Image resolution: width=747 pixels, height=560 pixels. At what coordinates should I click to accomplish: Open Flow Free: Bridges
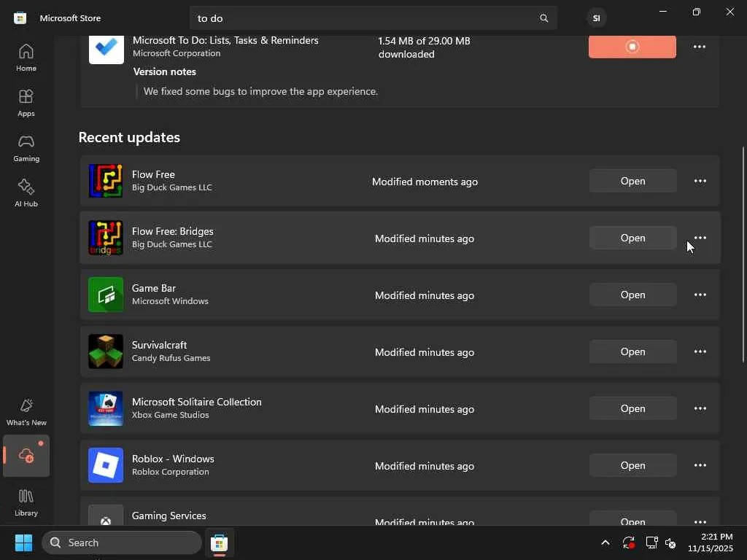click(x=632, y=238)
